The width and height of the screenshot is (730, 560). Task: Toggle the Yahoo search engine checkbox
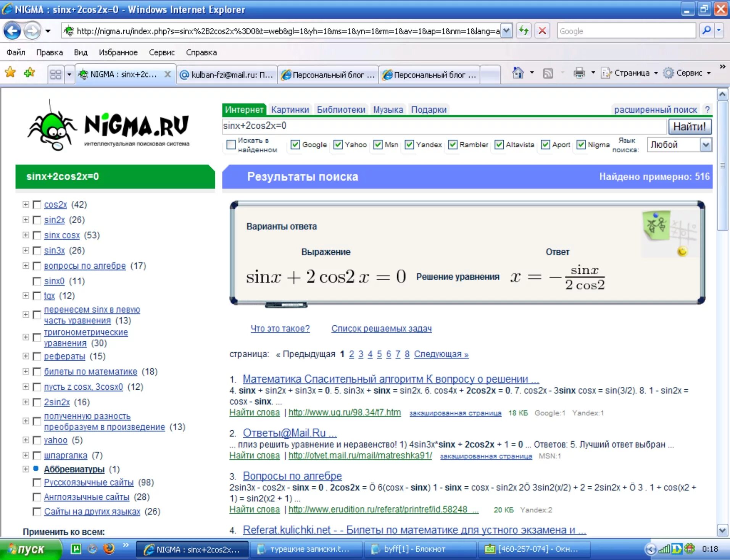click(x=338, y=144)
